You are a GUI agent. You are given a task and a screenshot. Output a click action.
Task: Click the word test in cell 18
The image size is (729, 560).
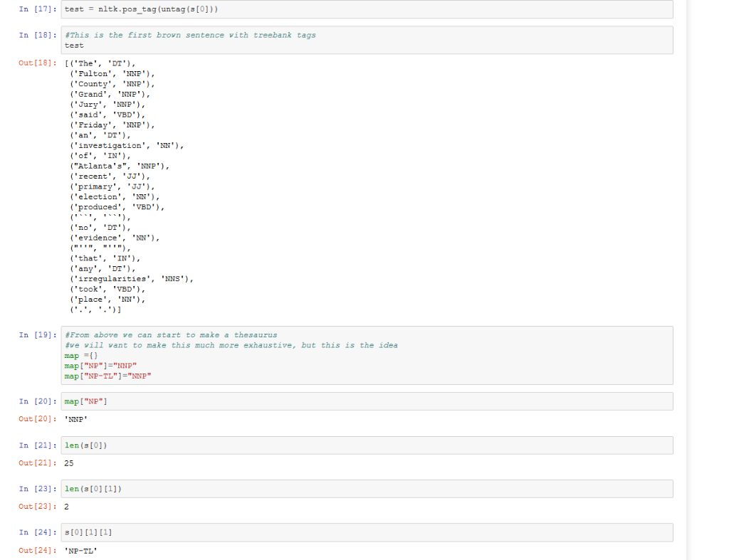coord(73,45)
